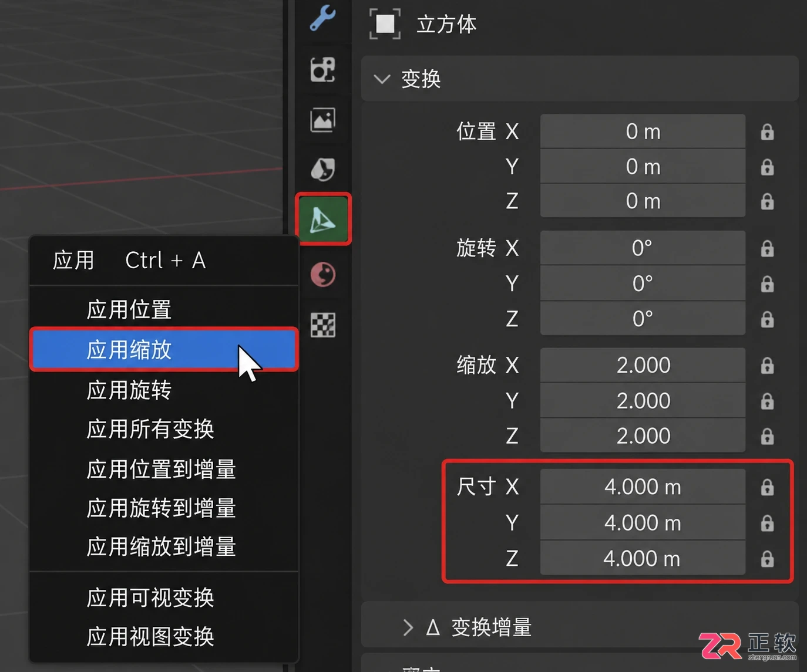The height and width of the screenshot is (672, 807).
Task: Lock the 缩放 X value
Action: click(x=767, y=365)
